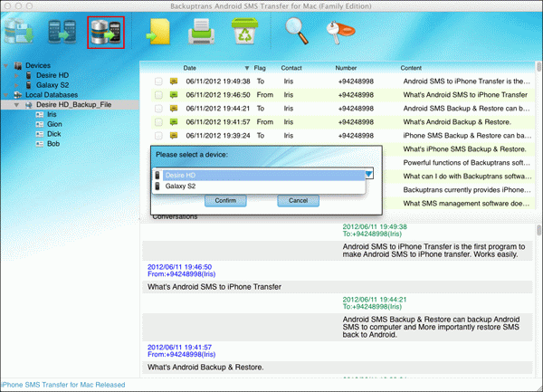The image size is (543, 392).
Task: Tick the checkbox for the 19:44:21 message
Action: coord(158,109)
